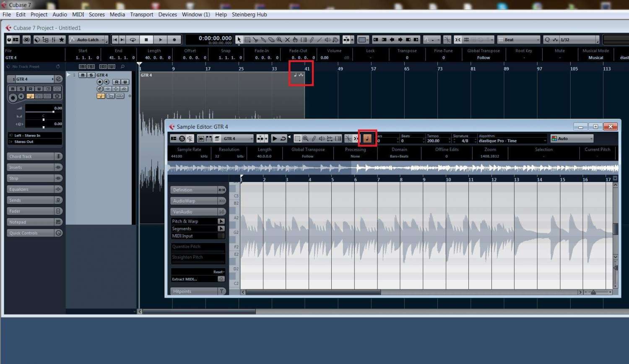This screenshot has width=629, height=364.
Task: Expand the Inserts inspector section
Action: 35,167
